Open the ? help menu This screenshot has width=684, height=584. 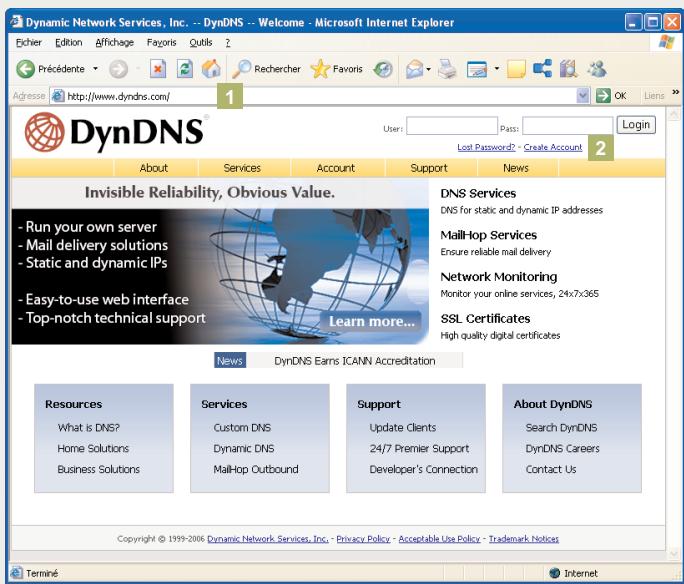(x=228, y=42)
